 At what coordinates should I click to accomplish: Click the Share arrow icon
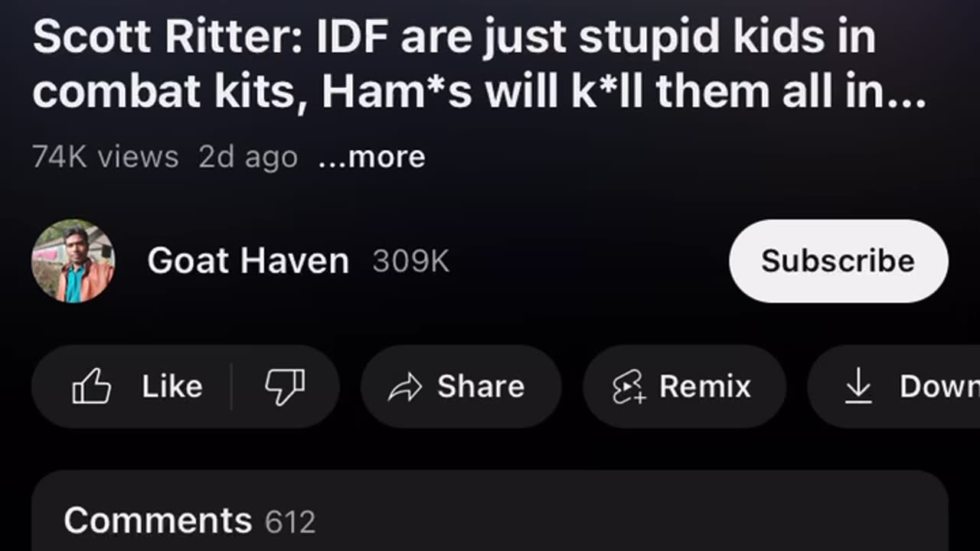tap(405, 387)
